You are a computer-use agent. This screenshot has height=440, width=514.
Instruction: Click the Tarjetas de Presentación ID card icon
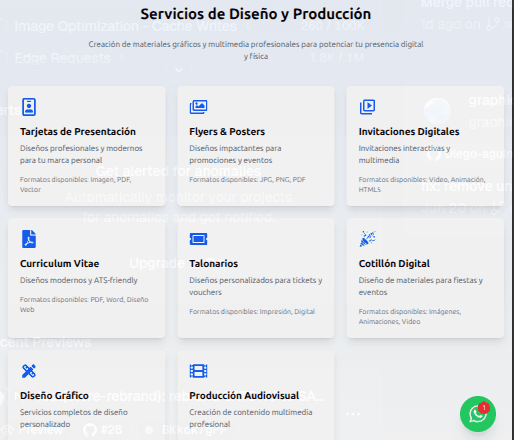[29, 107]
